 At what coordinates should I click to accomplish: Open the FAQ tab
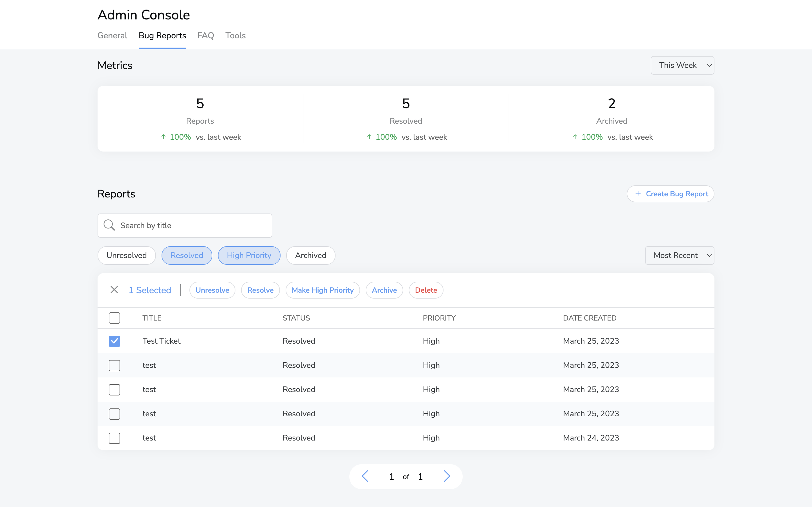205,35
